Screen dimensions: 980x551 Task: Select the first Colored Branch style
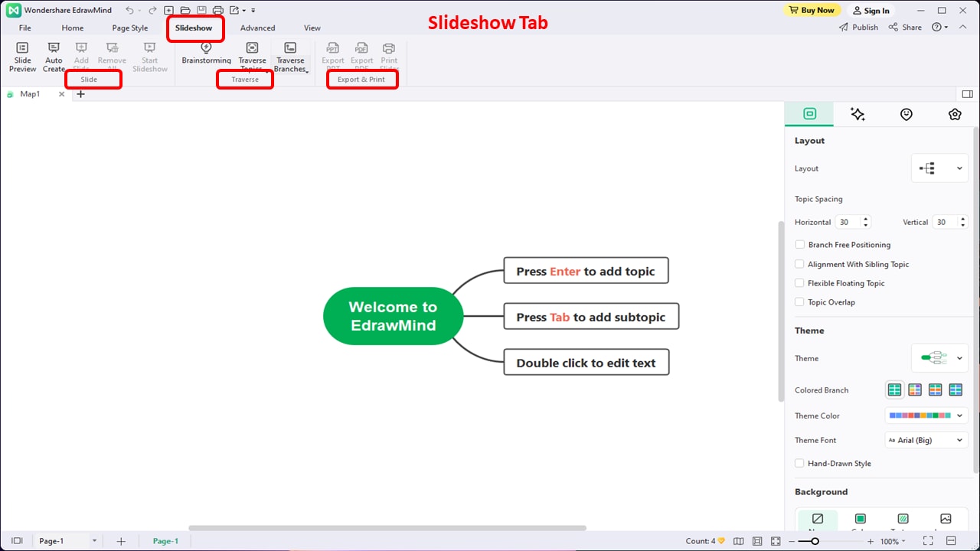pos(894,390)
